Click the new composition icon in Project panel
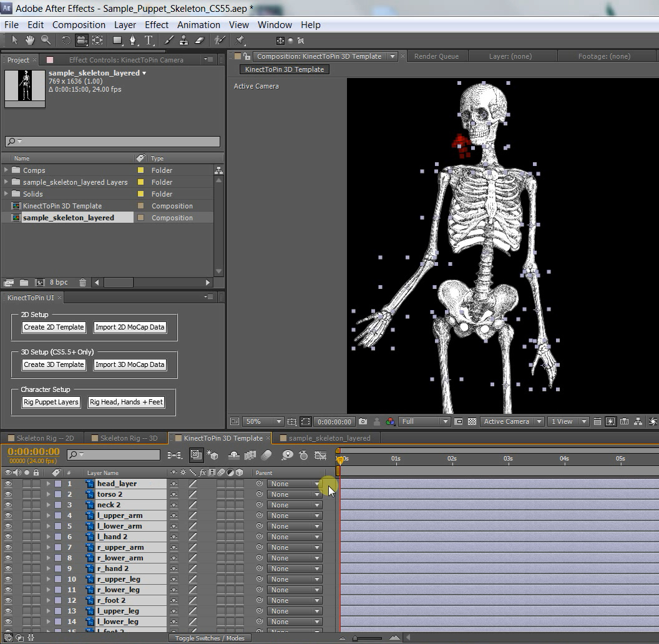The height and width of the screenshot is (644, 659). click(39, 283)
